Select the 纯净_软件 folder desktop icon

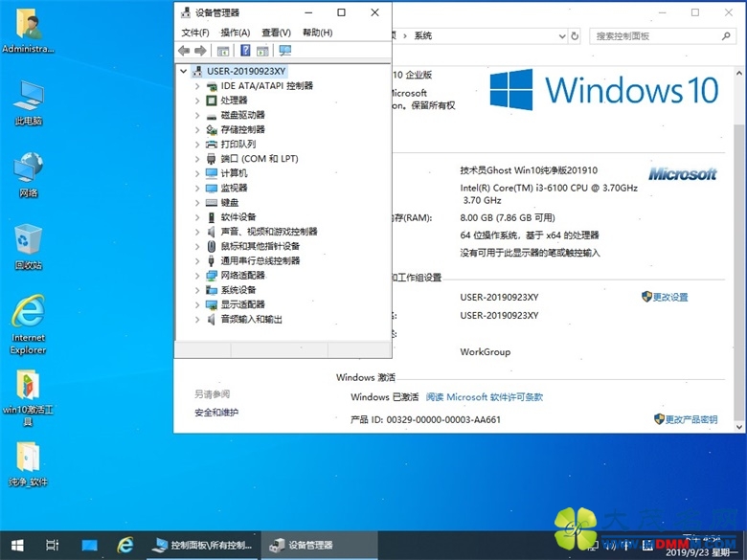[x=28, y=465]
